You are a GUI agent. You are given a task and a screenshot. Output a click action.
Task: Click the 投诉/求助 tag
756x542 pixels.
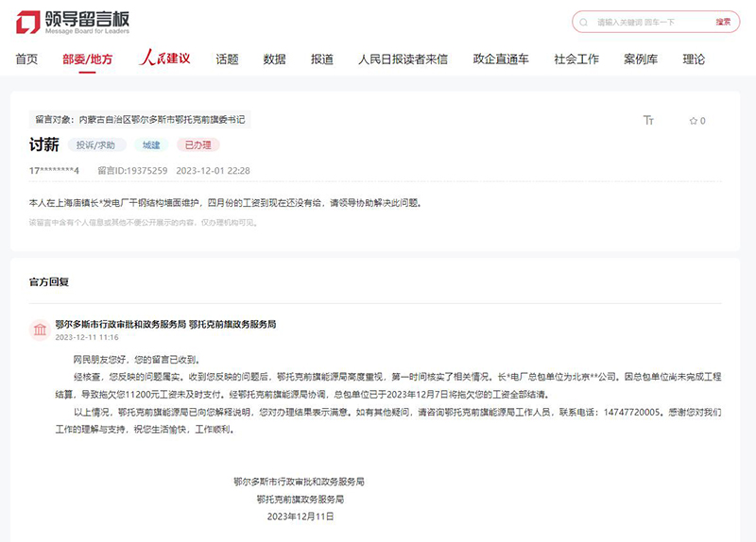(96, 145)
